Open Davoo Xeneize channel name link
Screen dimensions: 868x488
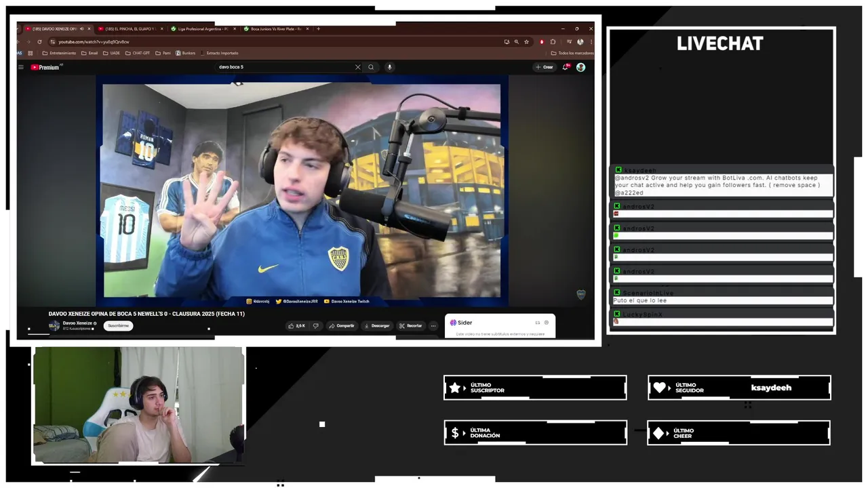click(78, 323)
